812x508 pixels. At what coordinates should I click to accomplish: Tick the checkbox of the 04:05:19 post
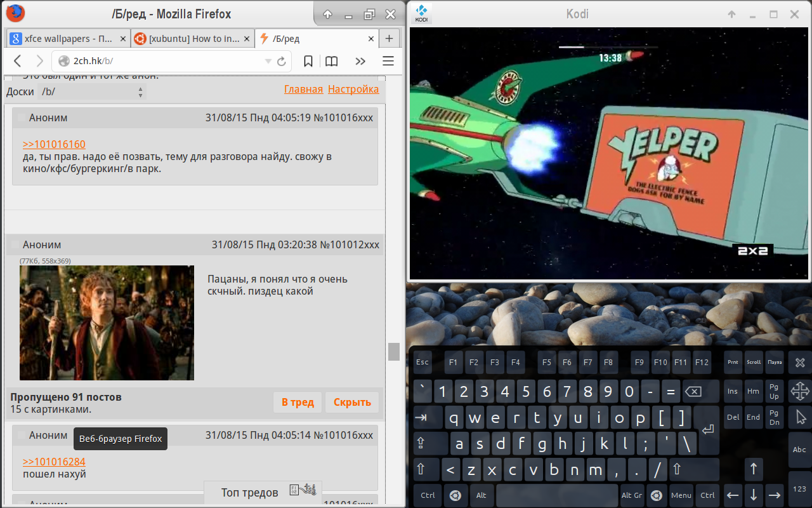[22, 117]
